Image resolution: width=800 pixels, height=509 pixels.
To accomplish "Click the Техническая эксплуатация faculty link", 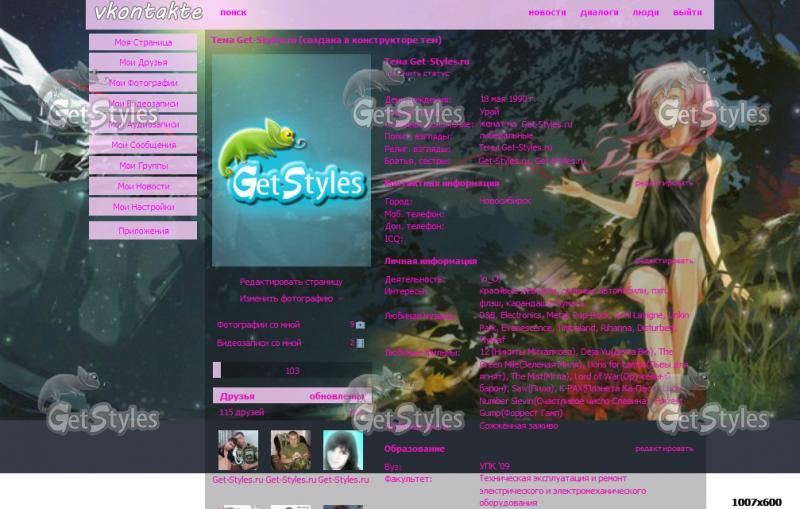I will [562, 491].
